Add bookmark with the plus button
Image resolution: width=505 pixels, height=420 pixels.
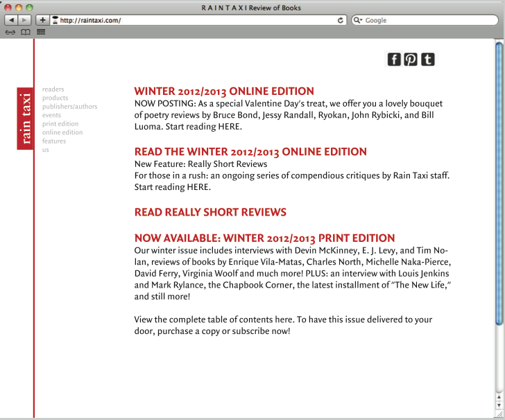[x=42, y=20]
